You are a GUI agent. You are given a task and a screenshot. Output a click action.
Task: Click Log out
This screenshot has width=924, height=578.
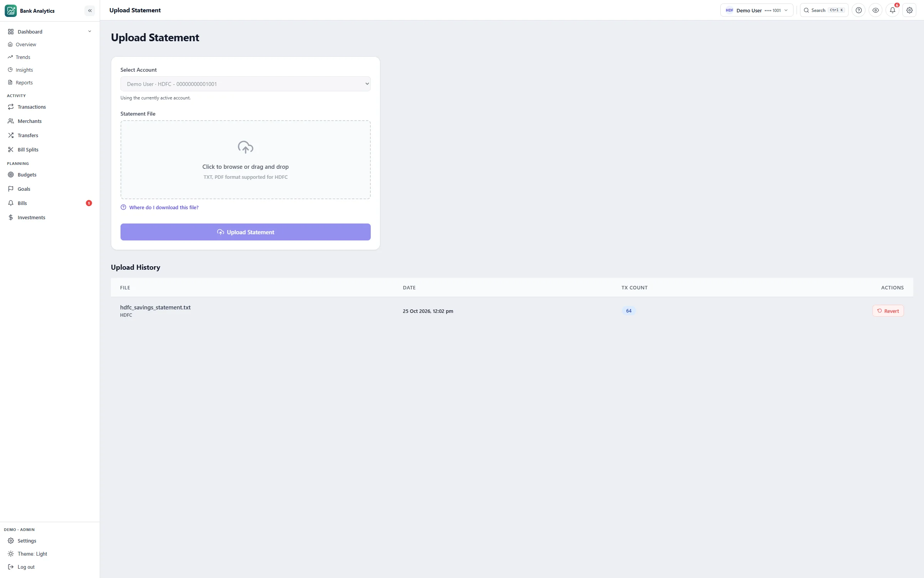(50, 567)
